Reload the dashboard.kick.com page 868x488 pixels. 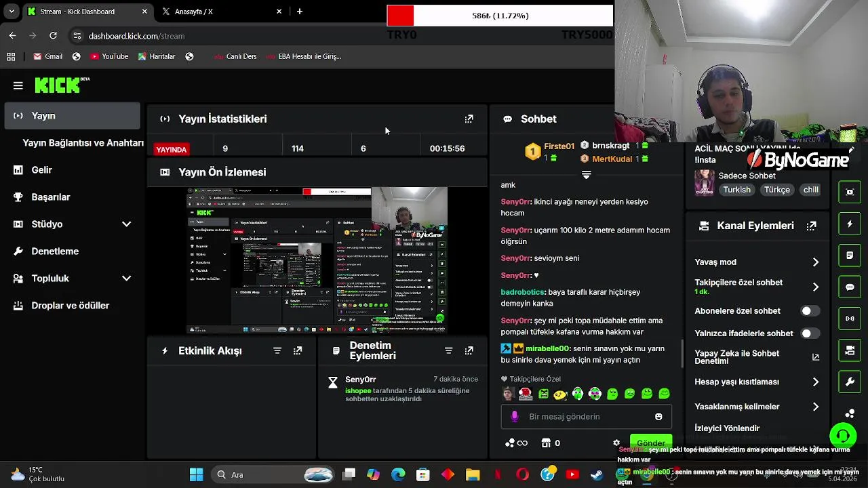click(x=53, y=36)
